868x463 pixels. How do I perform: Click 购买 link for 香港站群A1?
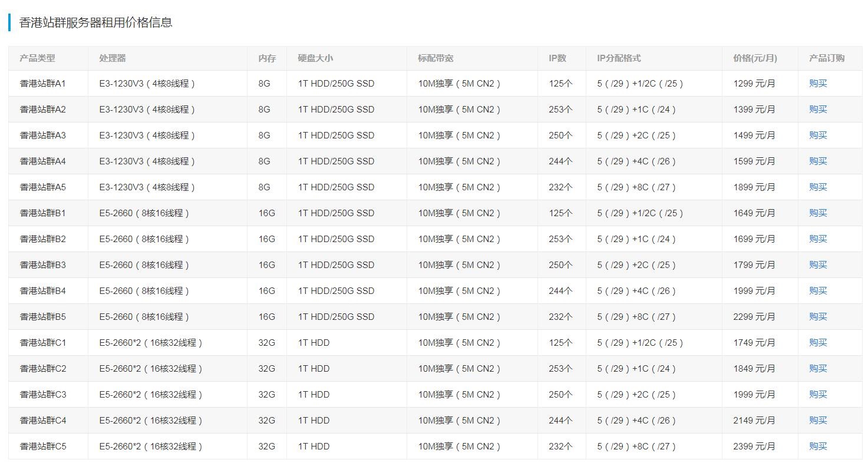(818, 84)
